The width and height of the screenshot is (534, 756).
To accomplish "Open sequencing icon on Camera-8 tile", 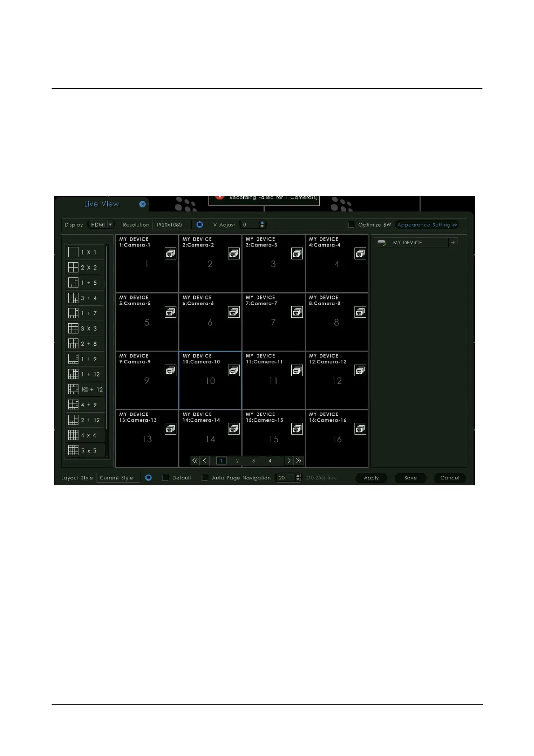I will (x=360, y=312).
